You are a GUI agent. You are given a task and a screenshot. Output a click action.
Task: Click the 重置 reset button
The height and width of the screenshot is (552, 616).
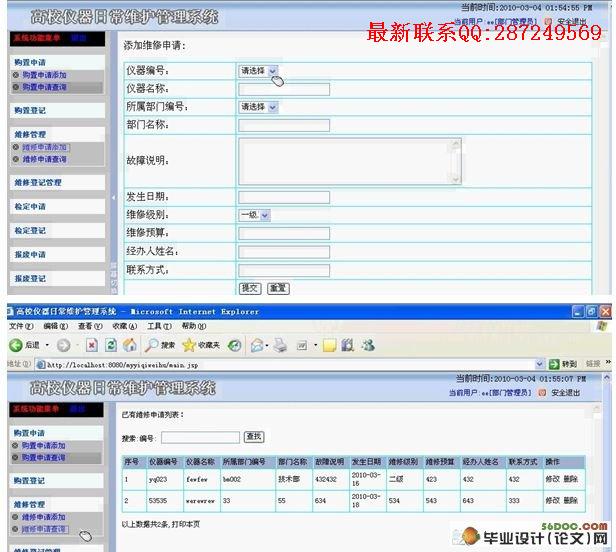pos(278,288)
